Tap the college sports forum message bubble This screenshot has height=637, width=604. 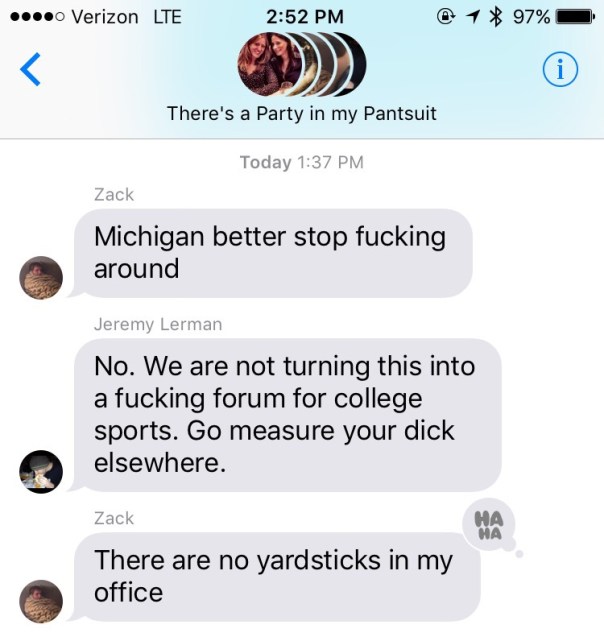pos(286,415)
